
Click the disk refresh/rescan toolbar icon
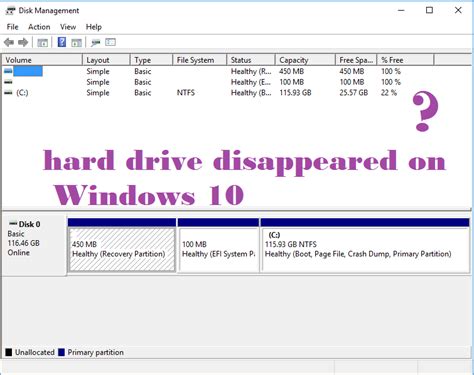tap(96, 43)
